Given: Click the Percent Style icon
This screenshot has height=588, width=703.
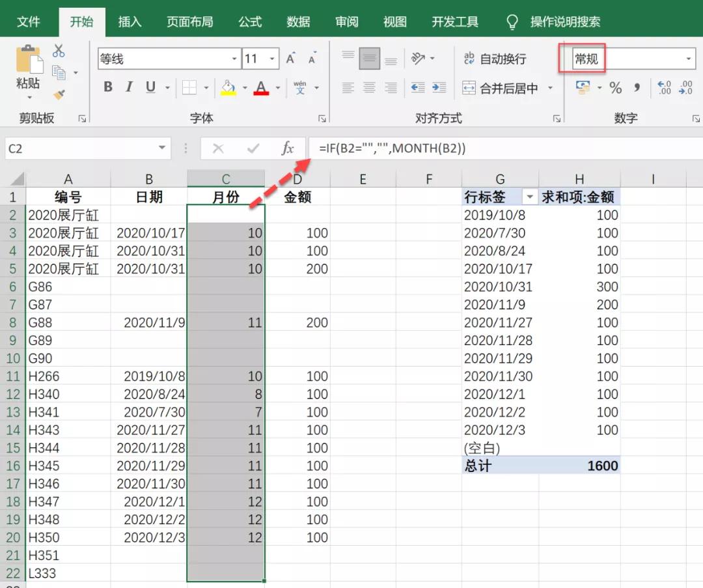Looking at the screenshot, I should tap(615, 88).
